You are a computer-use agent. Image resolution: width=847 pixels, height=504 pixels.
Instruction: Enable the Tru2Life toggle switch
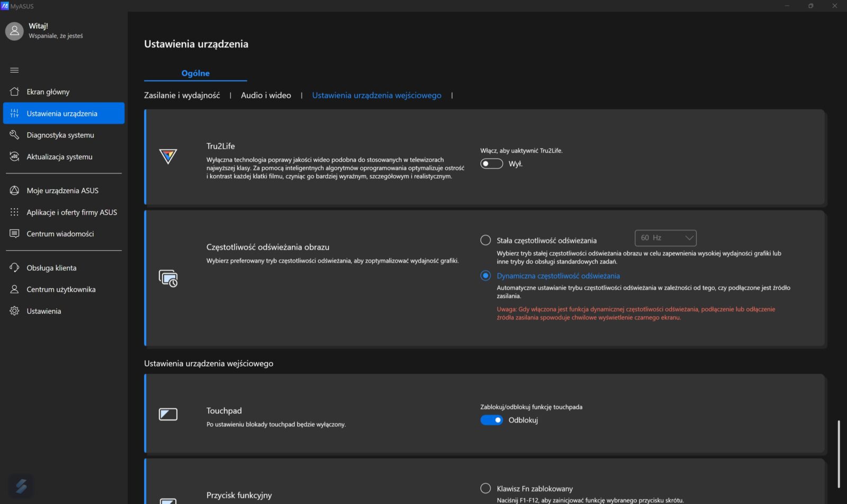click(x=491, y=164)
